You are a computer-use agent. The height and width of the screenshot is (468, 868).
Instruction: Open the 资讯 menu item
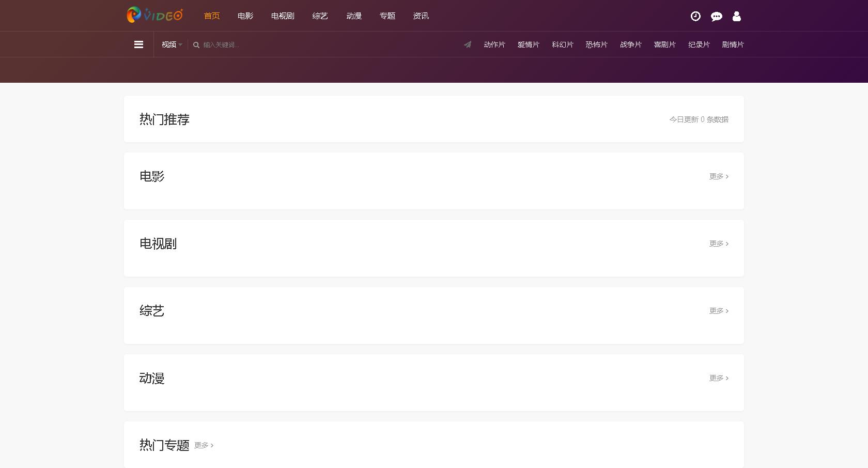pyautogui.click(x=421, y=16)
